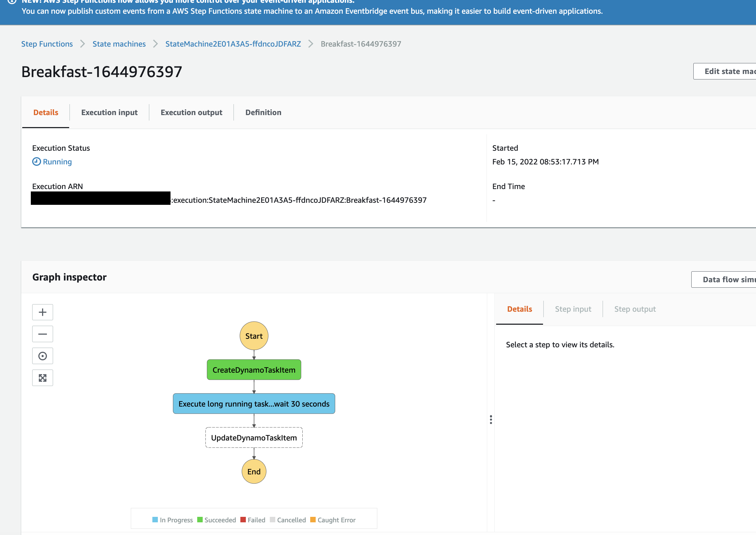Click the circular target/crosshair icon in toolbar
Image resolution: width=756 pixels, height=535 pixels.
pyautogui.click(x=43, y=356)
